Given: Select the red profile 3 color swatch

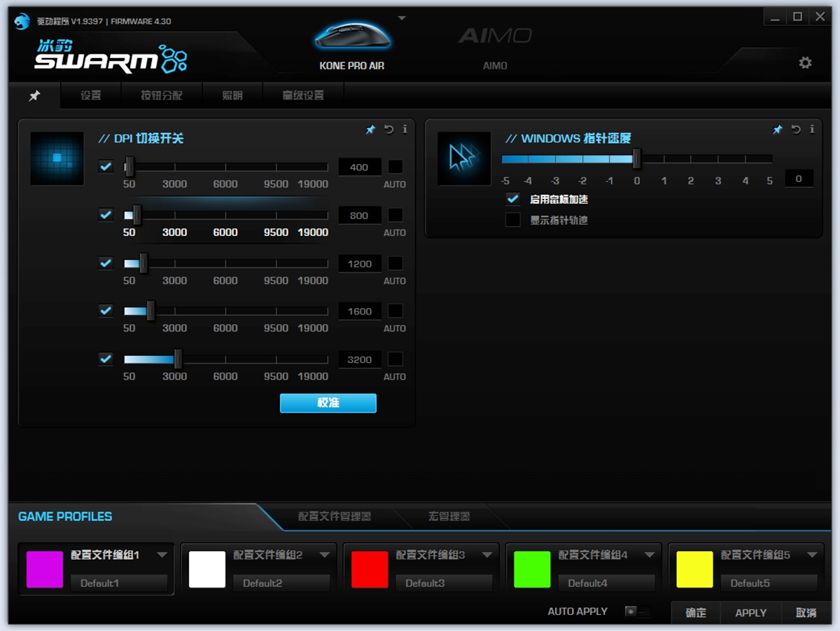Looking at the screenshot, I should (x=370, y=569).
